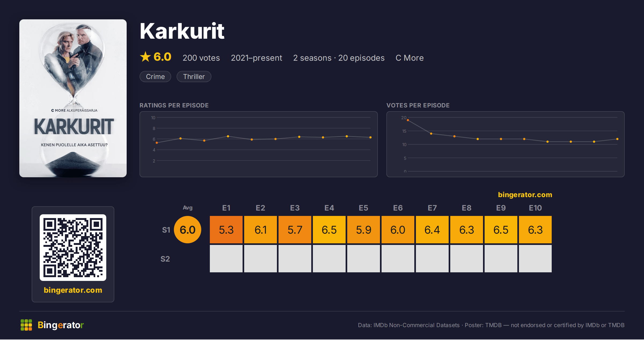
Task: Click the S1 E1 rating cell 5.3
Action: 226,230
